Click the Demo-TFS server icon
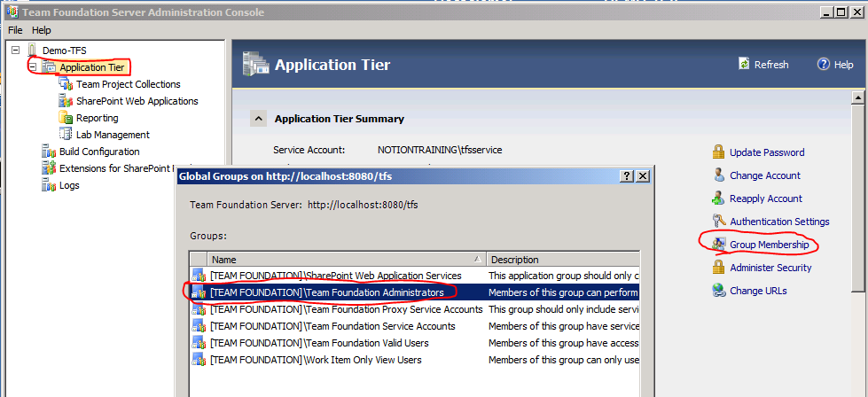This screenshot has height=397, width=868. pyautogui.click(x=33, y=51)
